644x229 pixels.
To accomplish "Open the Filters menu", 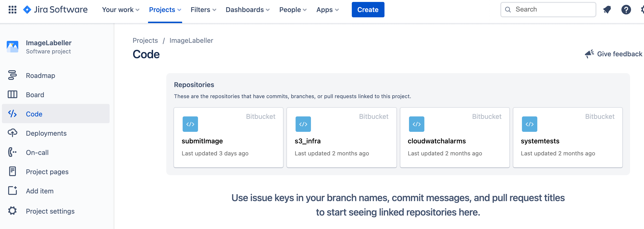I will coord(203,10).
